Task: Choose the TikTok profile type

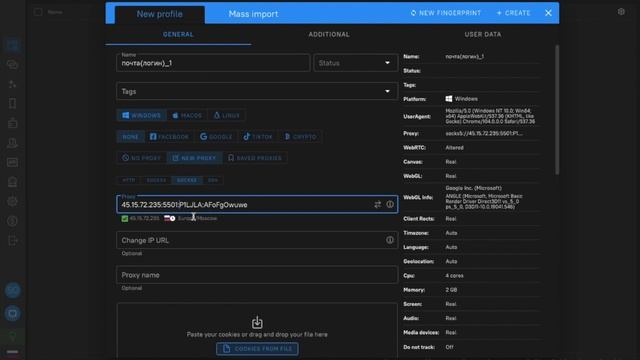Action: [x=258, y=137]
